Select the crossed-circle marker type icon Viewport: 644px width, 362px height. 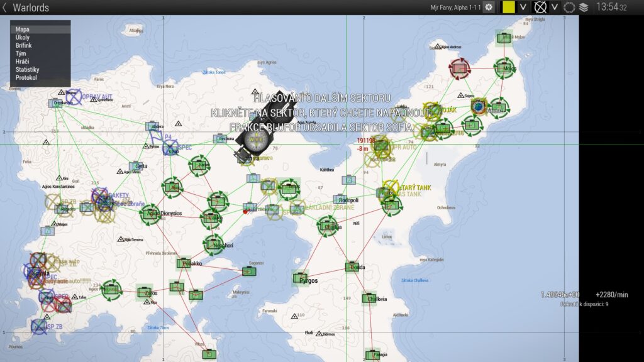(540, 7)
